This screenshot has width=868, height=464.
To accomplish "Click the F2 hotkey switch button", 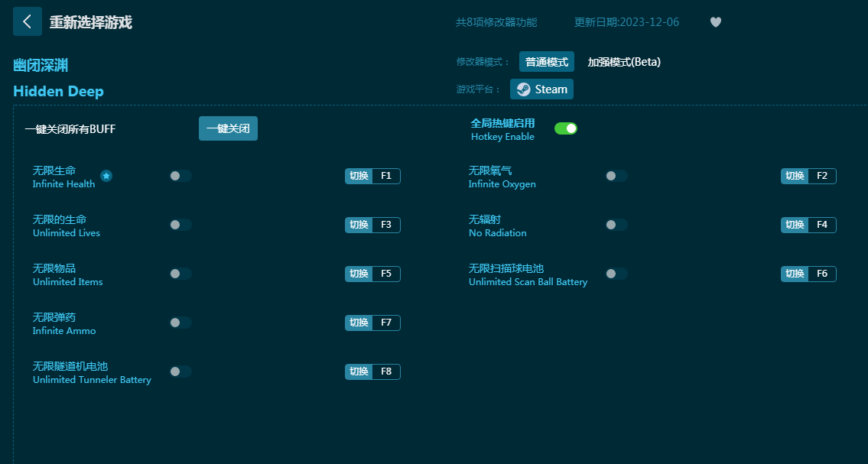I will click(808, 176).
